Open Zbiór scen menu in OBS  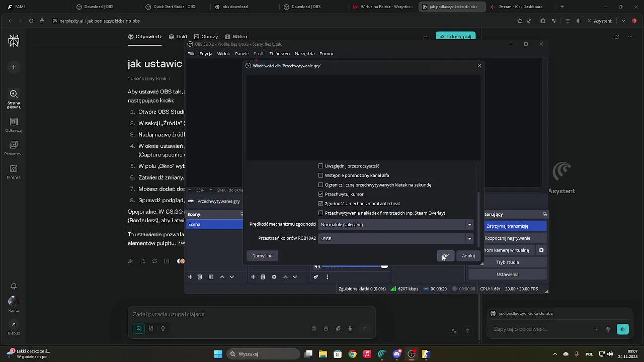pos(279,54)
